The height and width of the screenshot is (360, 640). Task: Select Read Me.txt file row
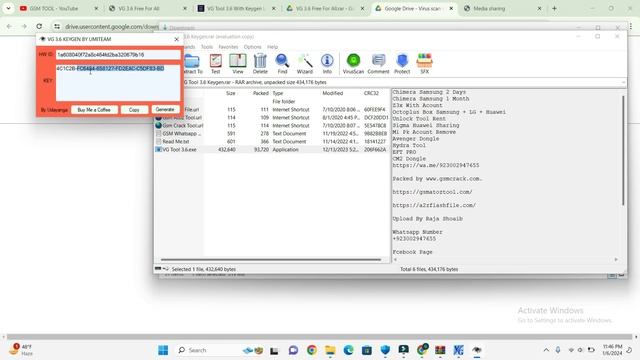(x=272, y=142)
